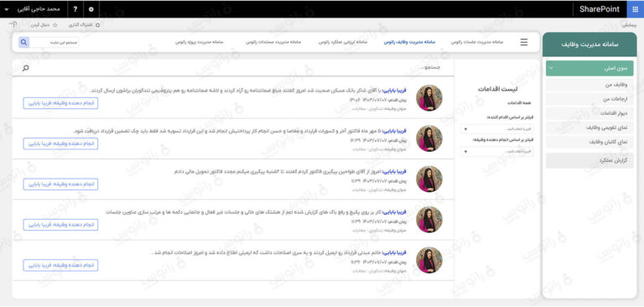Open the 'فیلتر بر اساس اقدام کننده' dropdown
The image size is (644, 307).
coord(497,129)
